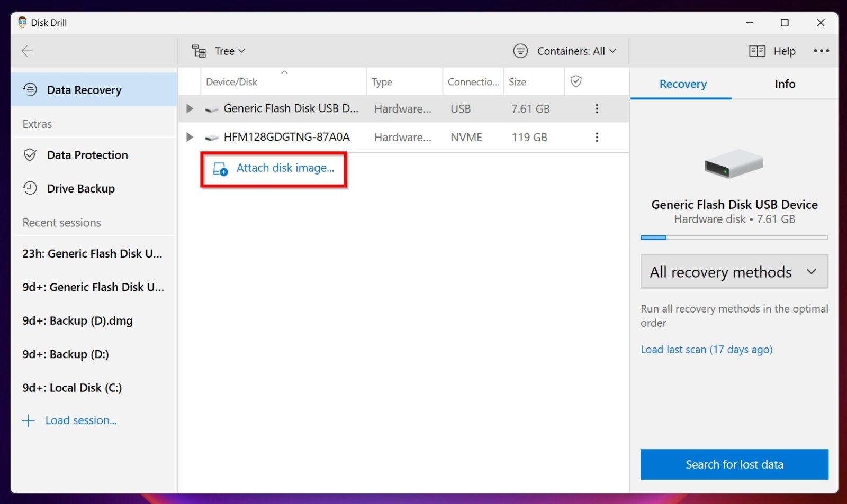This screenshot has width=847, height=504.
Task: Open the kebab menu for HFM128GDGTNG drive
Action: coord(597,137)
